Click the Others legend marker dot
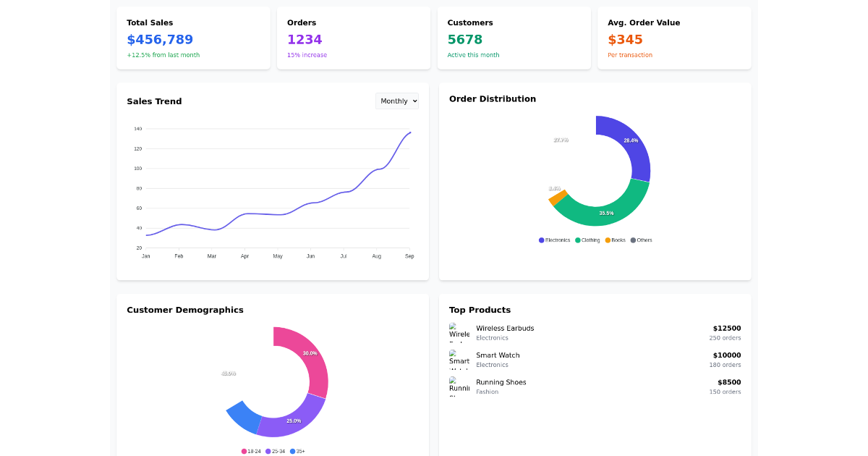Viewport: 868px width, 456px height. pos(633,240)
